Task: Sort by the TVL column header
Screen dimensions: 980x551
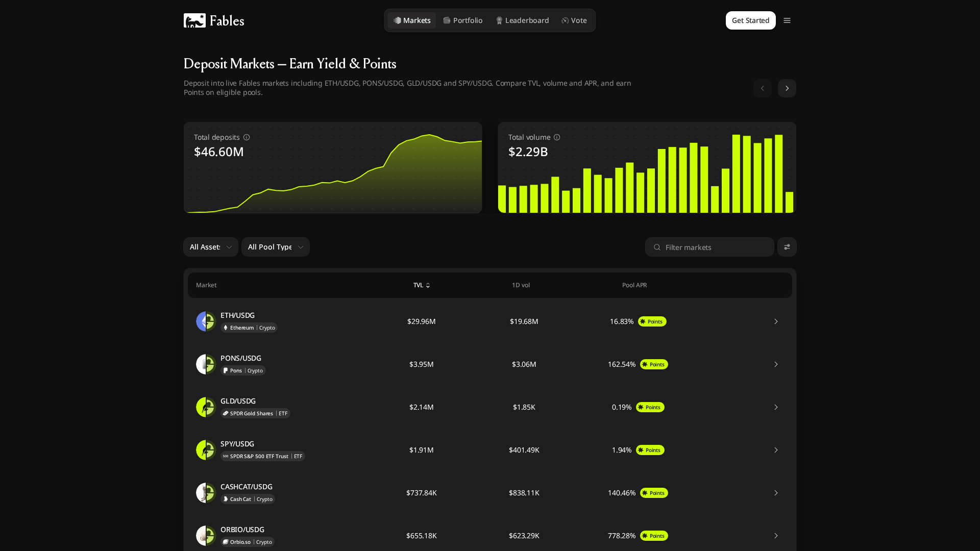Action: [x=422, y=285]
